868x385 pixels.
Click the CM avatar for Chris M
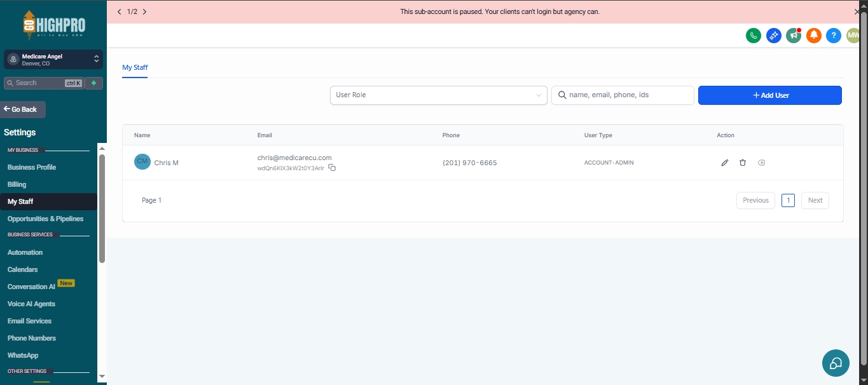point(142,162)
